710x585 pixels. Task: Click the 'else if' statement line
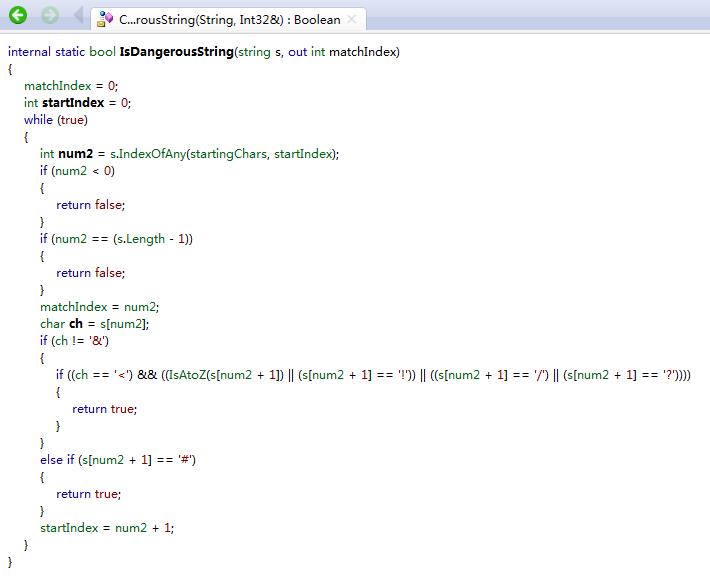(x=57, y=459)
